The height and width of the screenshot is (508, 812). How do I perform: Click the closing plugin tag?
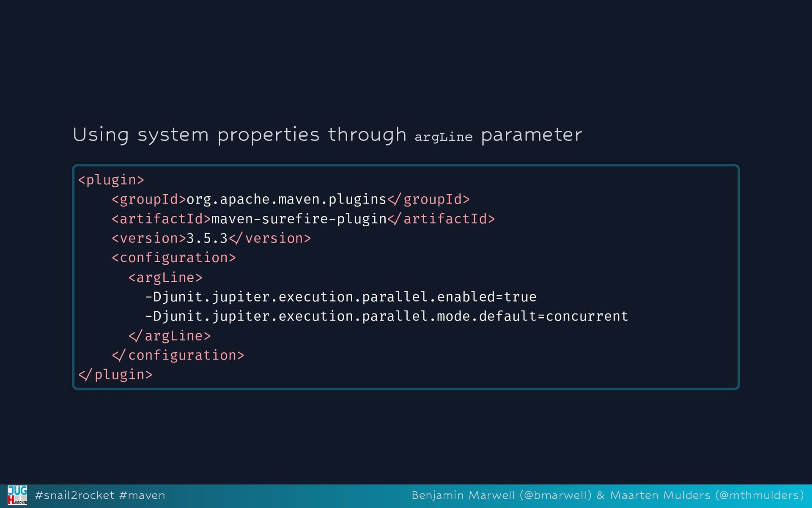point(115,375)
